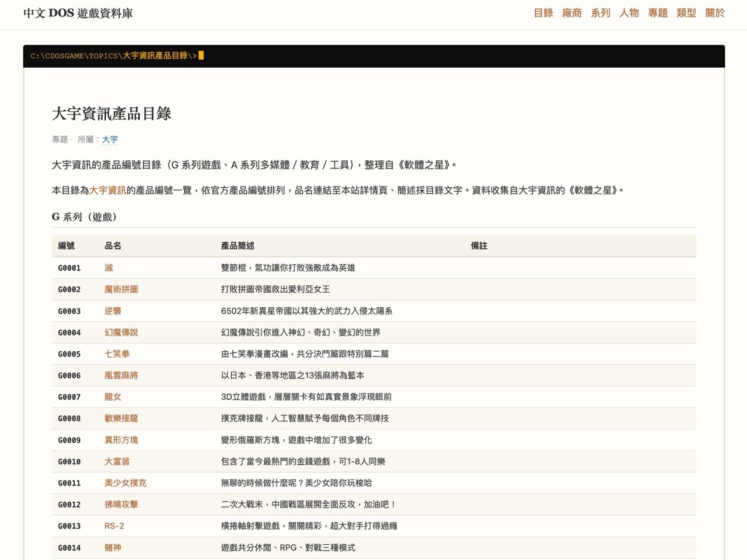
Task: Click description 由七笑拳漫畫改編，共分決鬥篇跟特別篇二篇
Action: [305, 354]
